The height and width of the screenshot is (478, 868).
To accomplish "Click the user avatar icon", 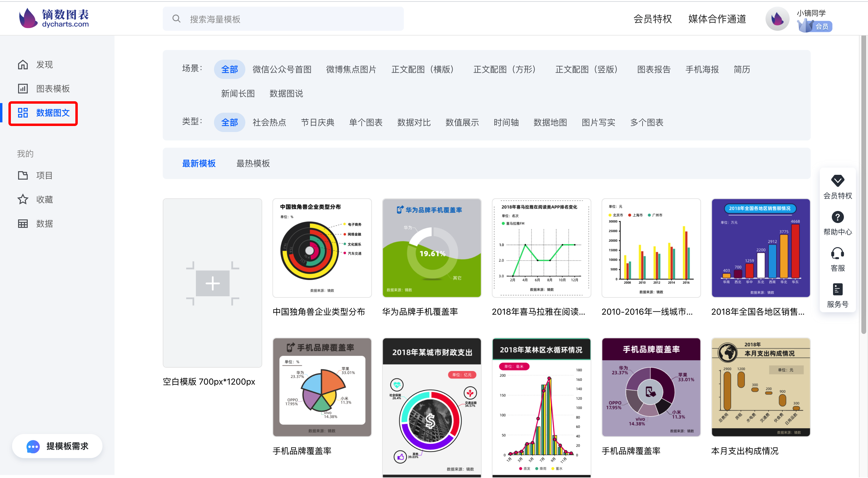I will pyautogui.click(x=777, y=19).
